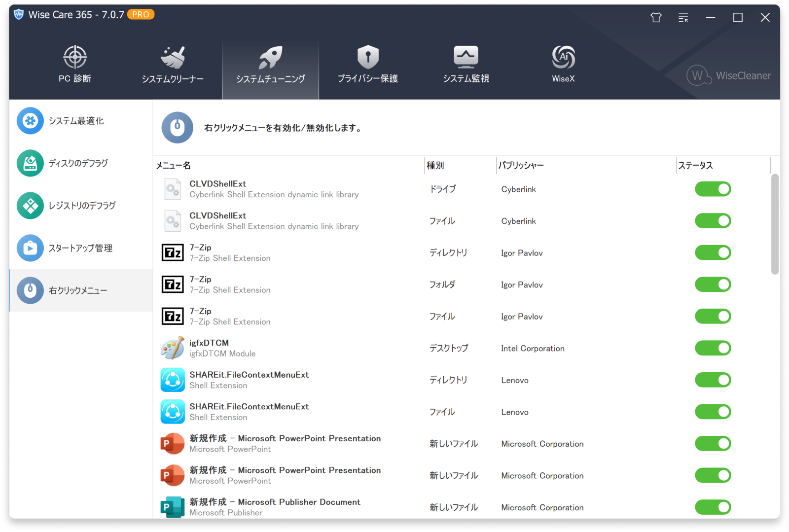Disable SHAREit ディレクトリ context menu toggle
This screenshot has height=532, width=789.
[713, 380]
